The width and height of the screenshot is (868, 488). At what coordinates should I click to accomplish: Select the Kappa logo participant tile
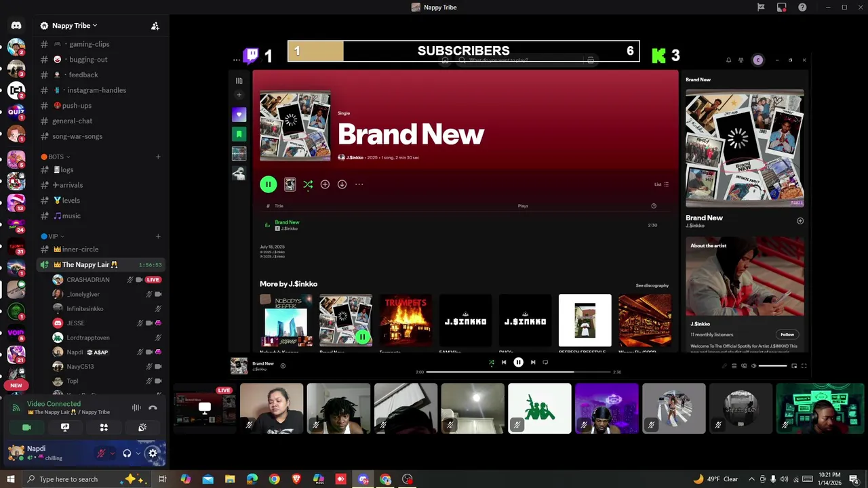click(x=540, y=409)
